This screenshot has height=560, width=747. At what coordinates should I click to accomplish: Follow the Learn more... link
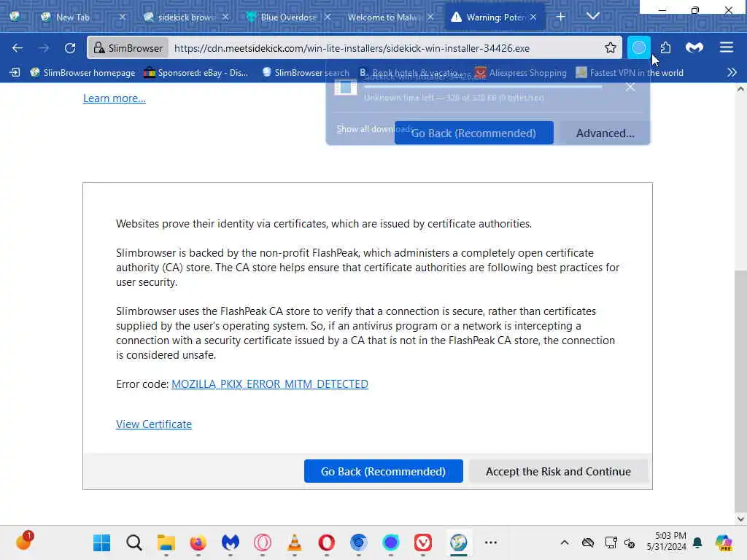tap(115, 98)
